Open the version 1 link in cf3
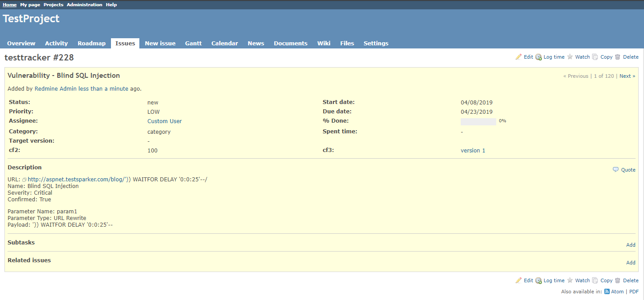 pyautogui.click(x=473, y=150)
